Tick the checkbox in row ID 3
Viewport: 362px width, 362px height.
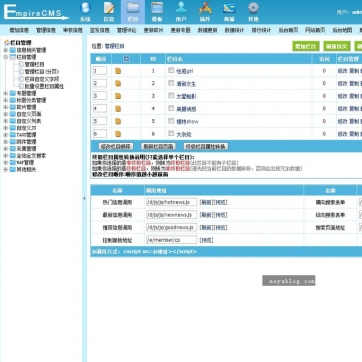coord(171,96)
